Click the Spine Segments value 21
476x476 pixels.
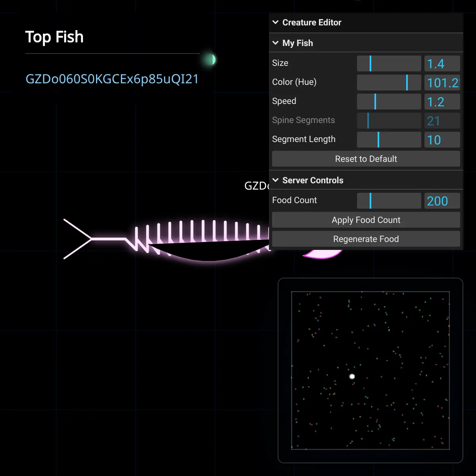[442, 121]
